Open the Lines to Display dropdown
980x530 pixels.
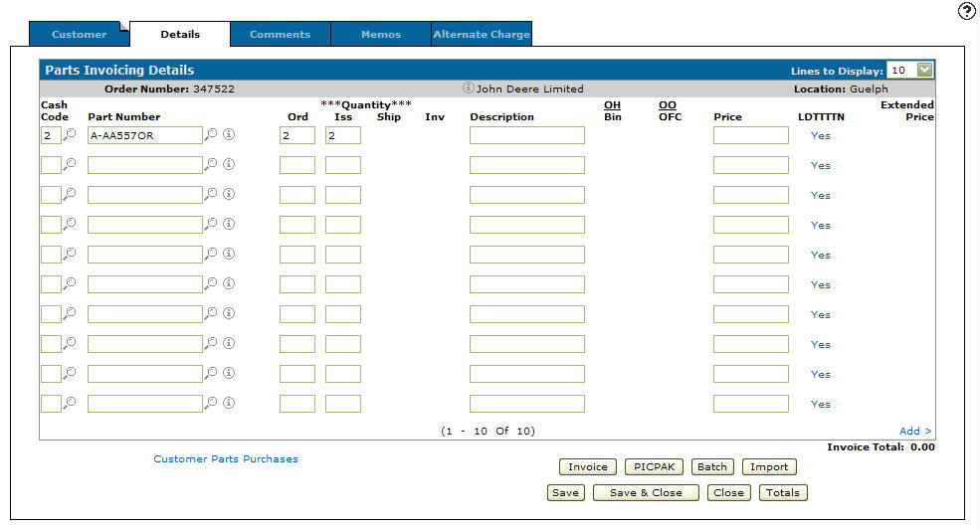tap(924, 71)
